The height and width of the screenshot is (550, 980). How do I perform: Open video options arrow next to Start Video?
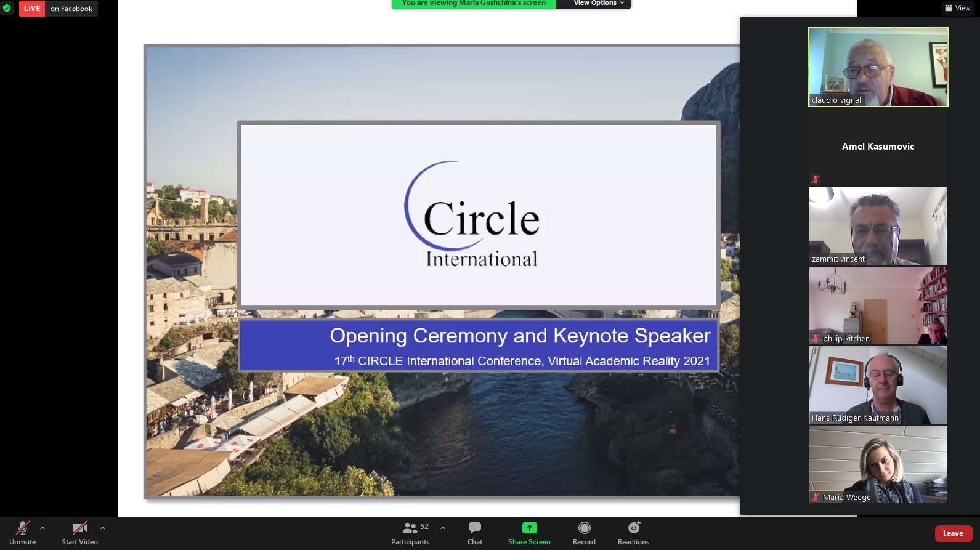coord(103,528)
